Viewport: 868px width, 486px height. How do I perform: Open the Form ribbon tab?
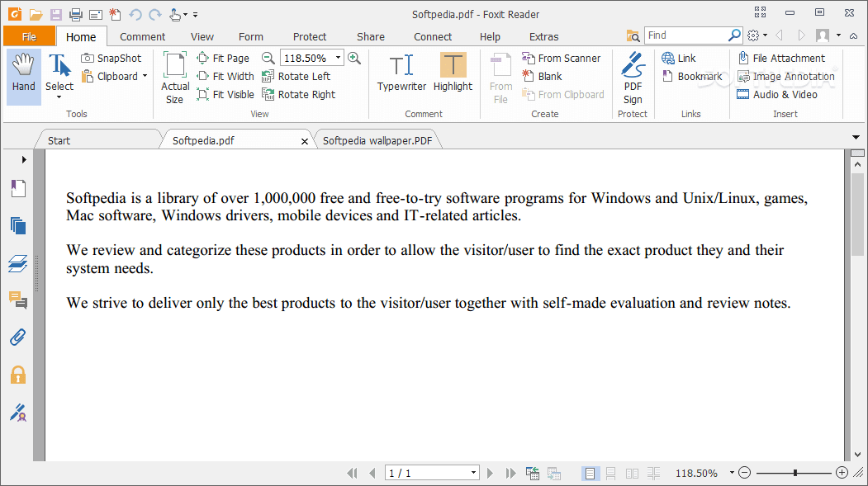point(251,36)
